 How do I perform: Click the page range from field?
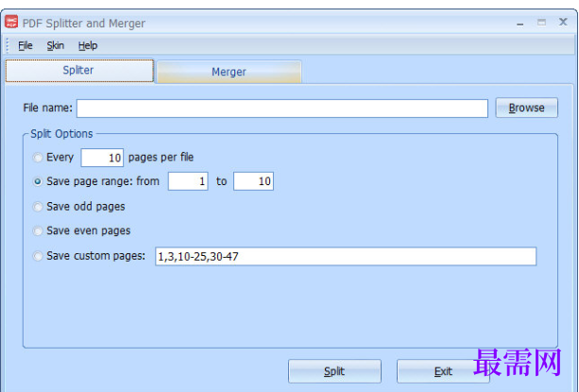click(188, 181)
